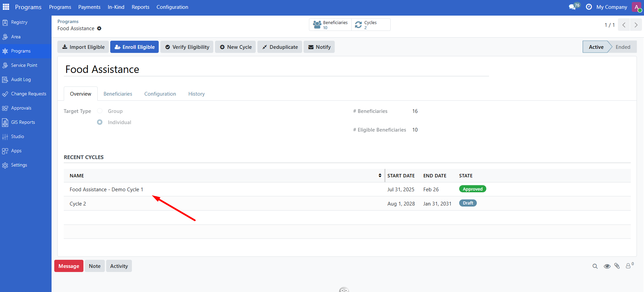Switch to the Beneficiaries tab

[x=118, y=94]
